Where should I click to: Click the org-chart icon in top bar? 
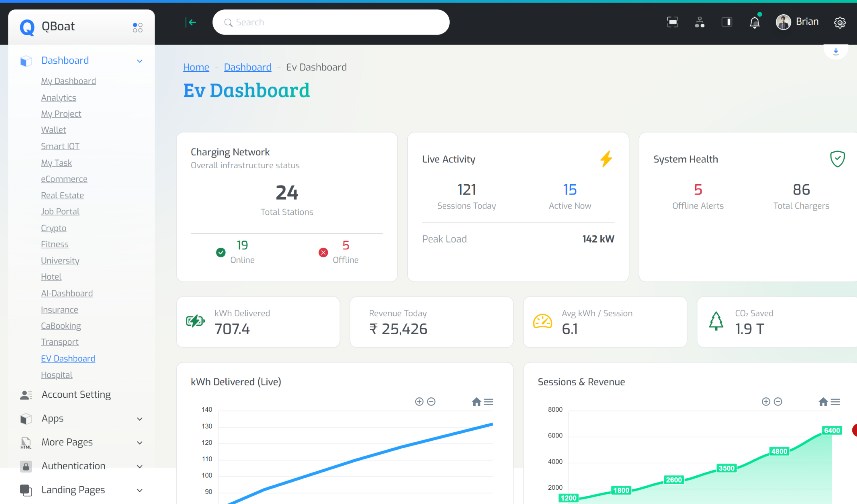[699, 23]
